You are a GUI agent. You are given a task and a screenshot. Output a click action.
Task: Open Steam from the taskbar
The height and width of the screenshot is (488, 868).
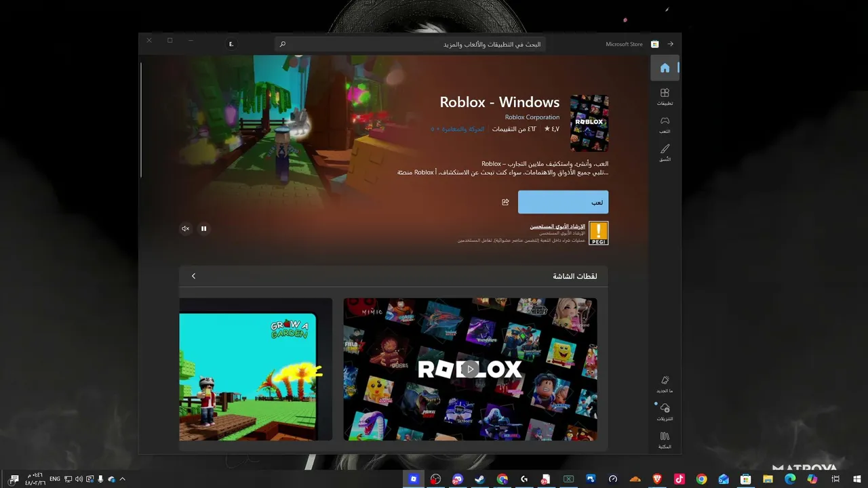(479, 479)
